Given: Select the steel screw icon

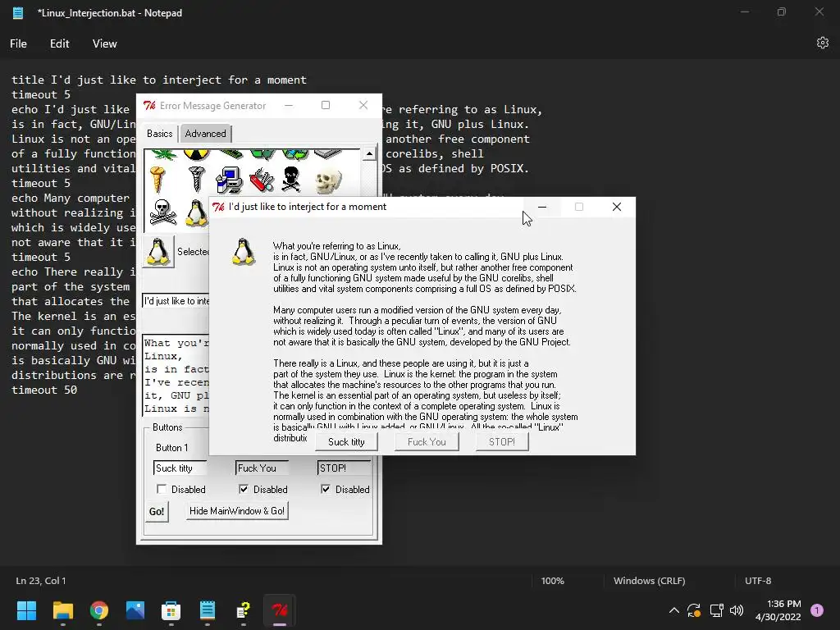Looking at the screenshot, I should point(196,180).
